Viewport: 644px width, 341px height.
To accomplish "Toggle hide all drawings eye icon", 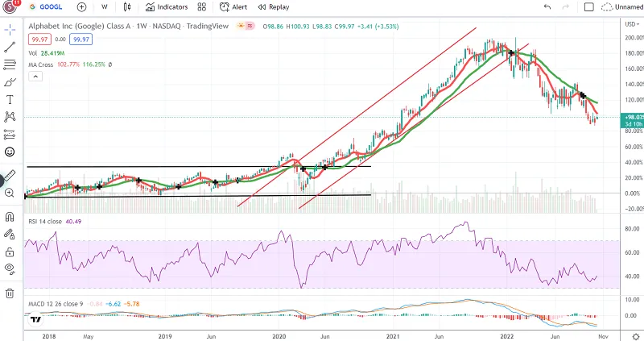I will tap(10, 269).
